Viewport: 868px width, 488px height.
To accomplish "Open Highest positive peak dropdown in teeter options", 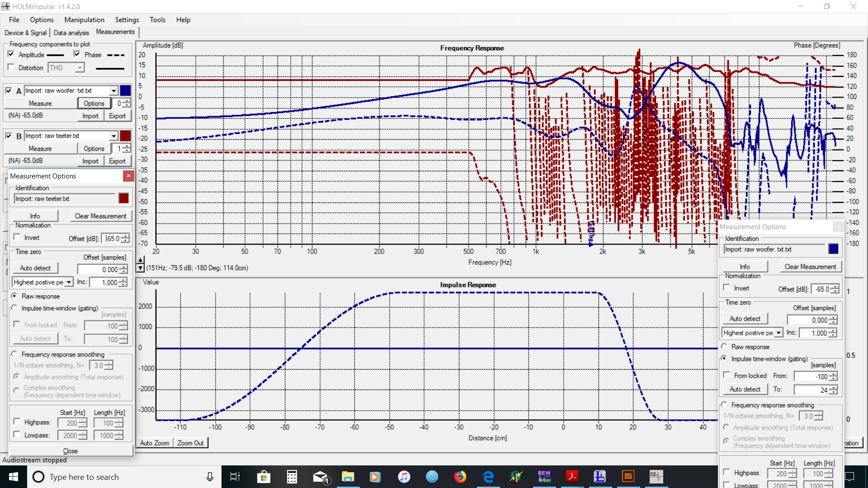I will click(x=69, y=282).
